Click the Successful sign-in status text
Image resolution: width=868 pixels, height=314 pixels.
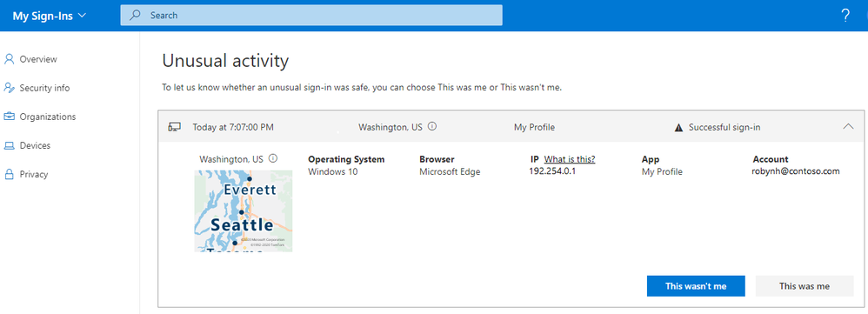pos(724,127)
